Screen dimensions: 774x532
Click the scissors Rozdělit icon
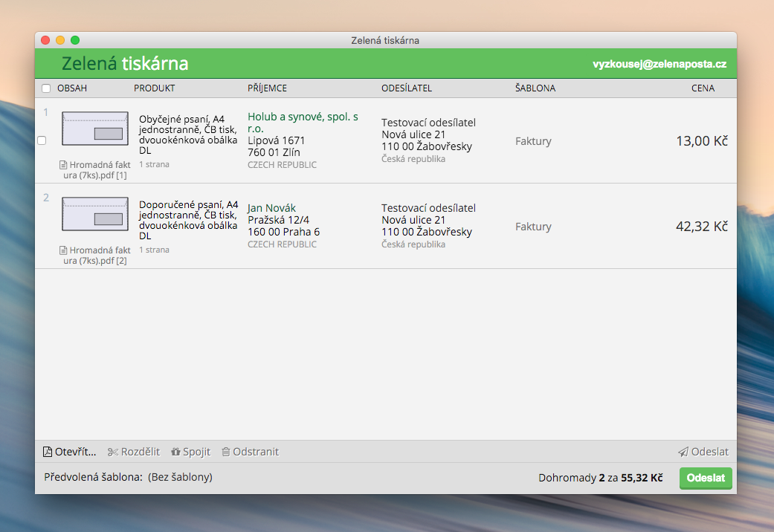pyautogui.click(x=113, y=452)
